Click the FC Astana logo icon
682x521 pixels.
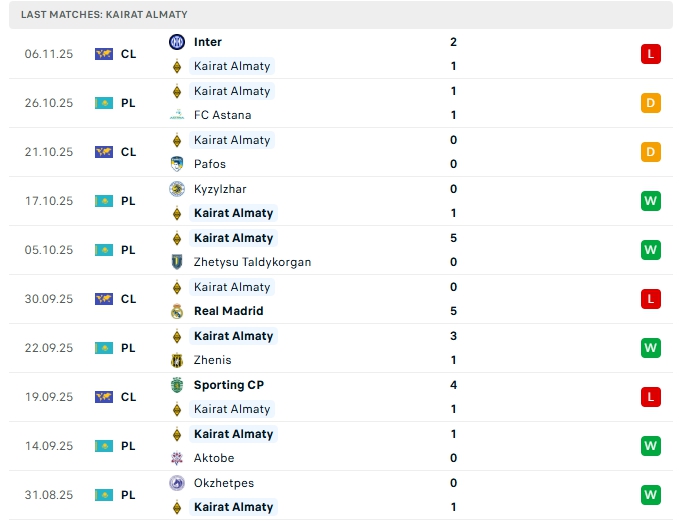tap(177, 115)
